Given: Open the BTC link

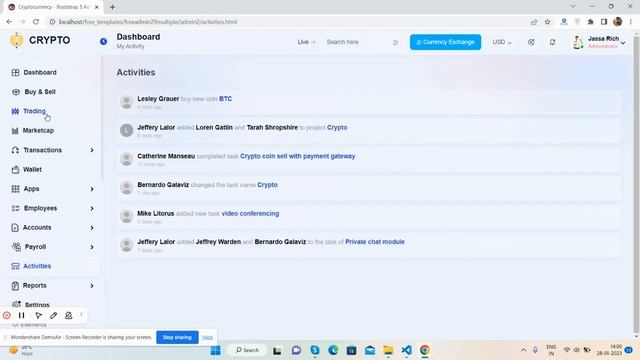Looking at the screenshot, I should 225,99.
